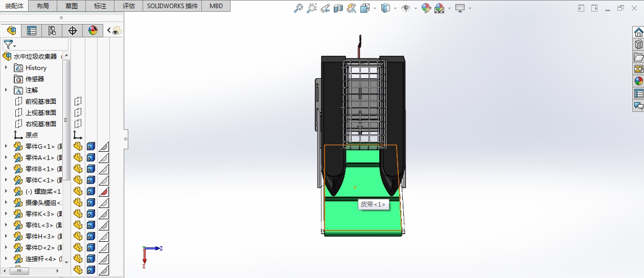Screen dimensions: 644x278
Task: Open the View Palette task pane
Action: 638,69
